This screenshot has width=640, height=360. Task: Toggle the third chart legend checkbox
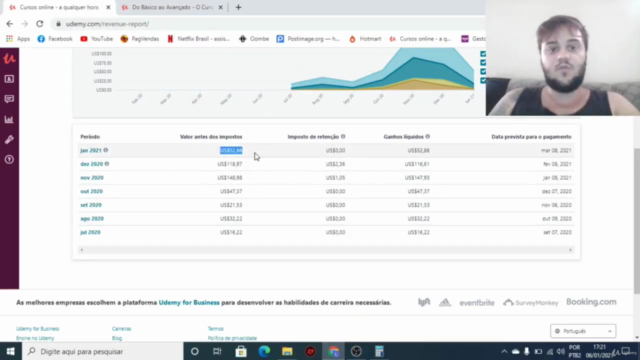(x=483, y=71)
